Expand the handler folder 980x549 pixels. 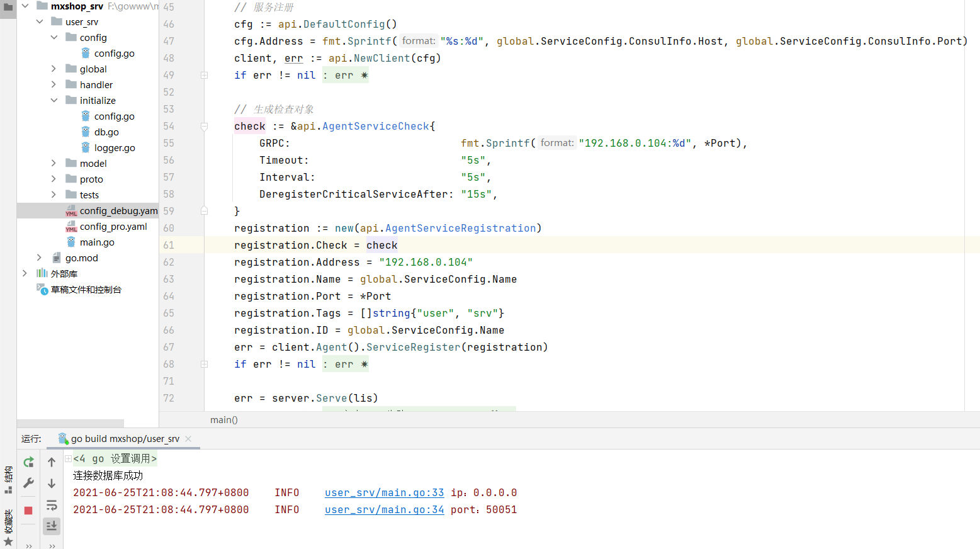click(x=54, y=84)
